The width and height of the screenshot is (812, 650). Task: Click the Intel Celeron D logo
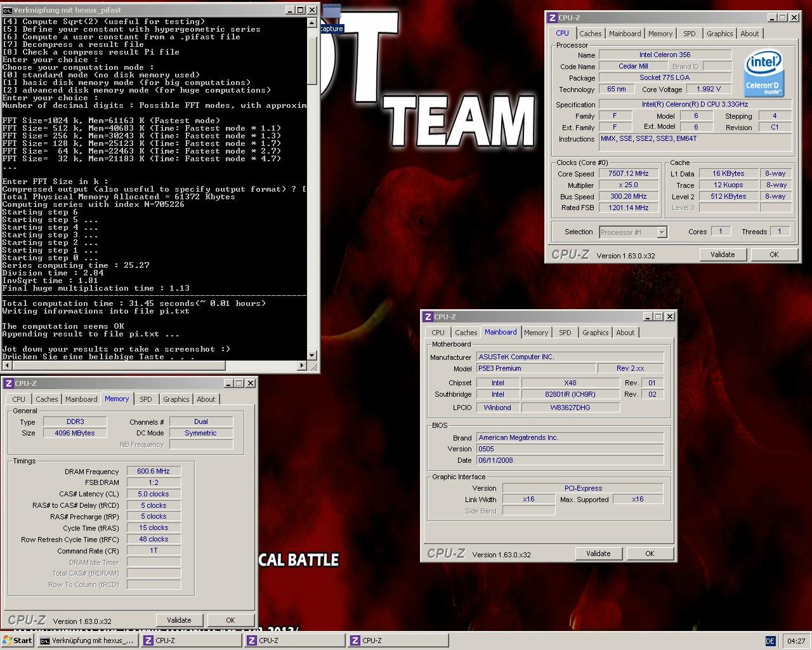pyautogui.click(x=763, y=74)
